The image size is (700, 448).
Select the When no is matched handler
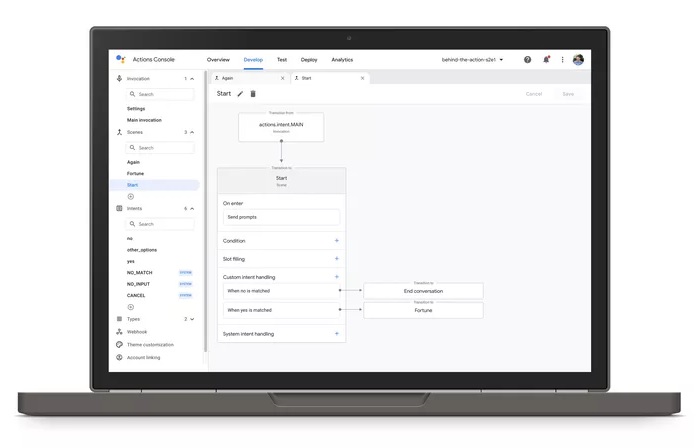(281, 291)
